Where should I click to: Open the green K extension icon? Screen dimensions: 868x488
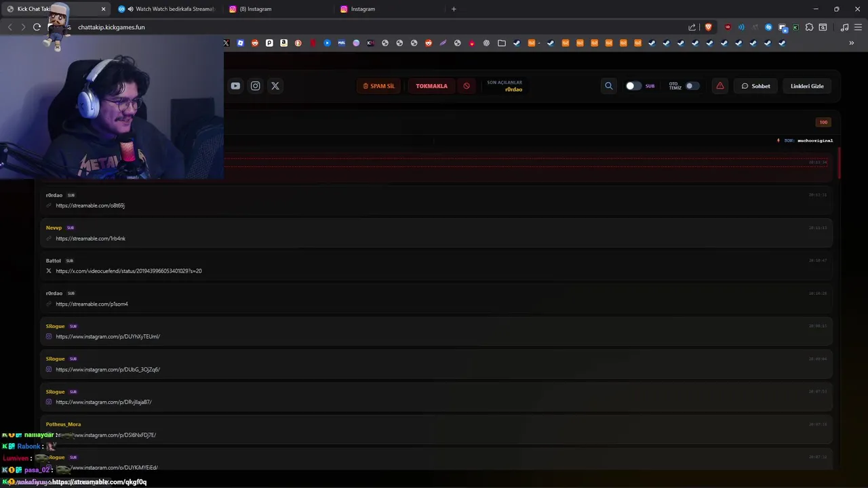click(x=795, y=27)
